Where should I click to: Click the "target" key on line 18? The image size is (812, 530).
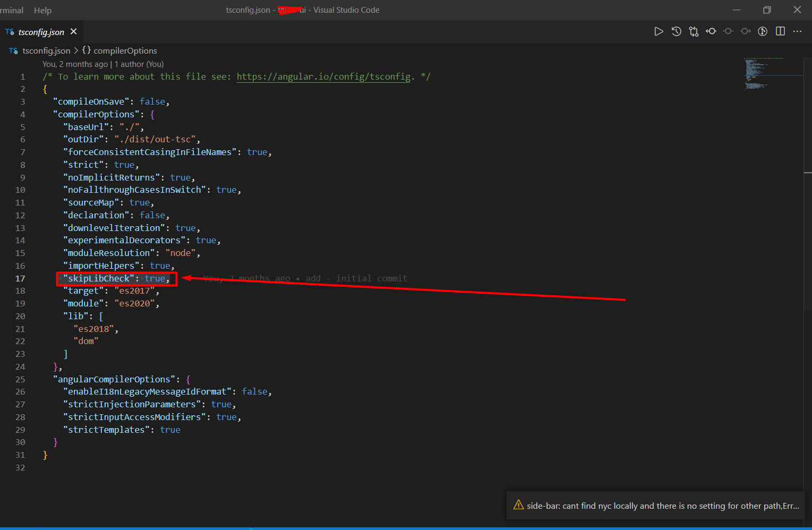(x=83, y=290)
